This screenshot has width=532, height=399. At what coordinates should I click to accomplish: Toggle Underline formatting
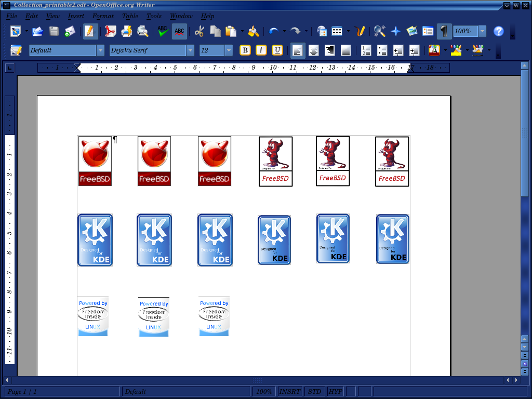pos(277,50)
